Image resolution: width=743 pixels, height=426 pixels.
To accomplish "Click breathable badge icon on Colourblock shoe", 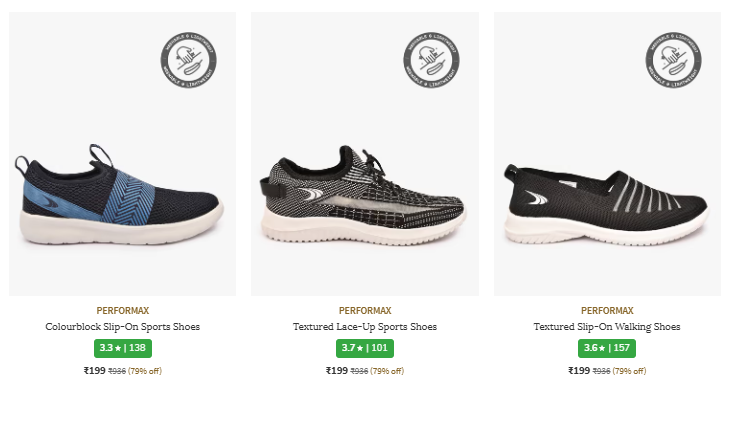I will tap(186, 56).
